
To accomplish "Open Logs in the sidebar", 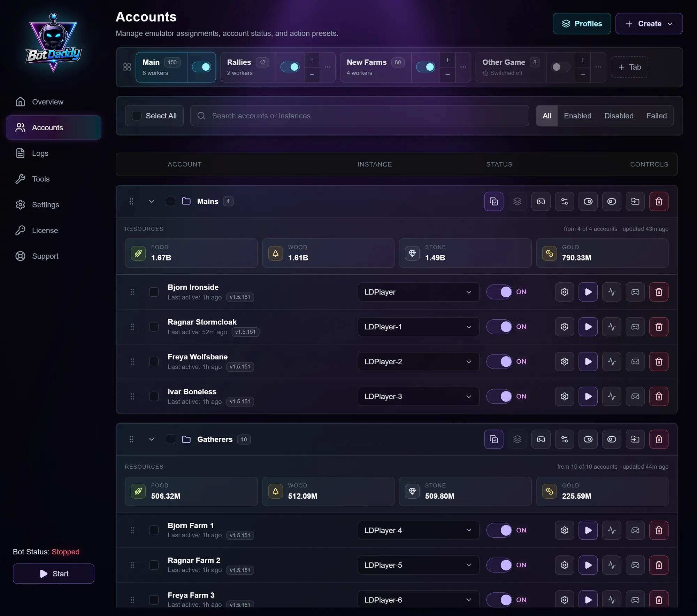I will [x=53, y=153].
